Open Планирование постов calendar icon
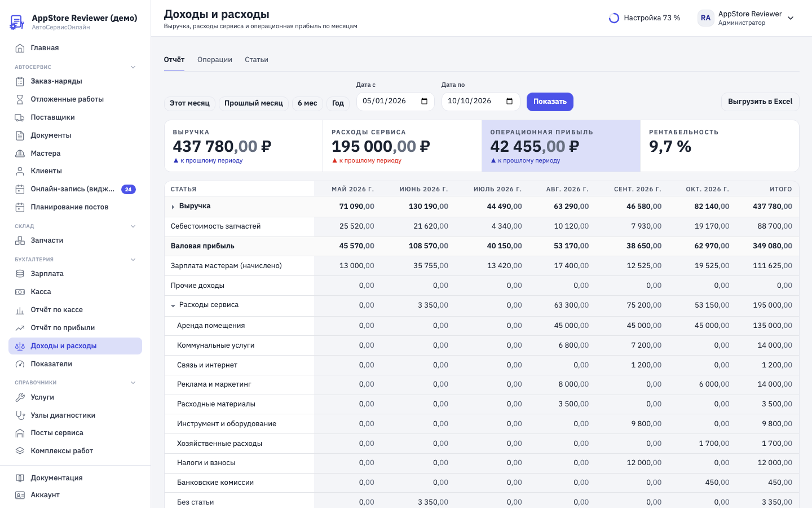The height and width of the screenshot is (508, 812). pyautogui.click(x=20, y=207)
